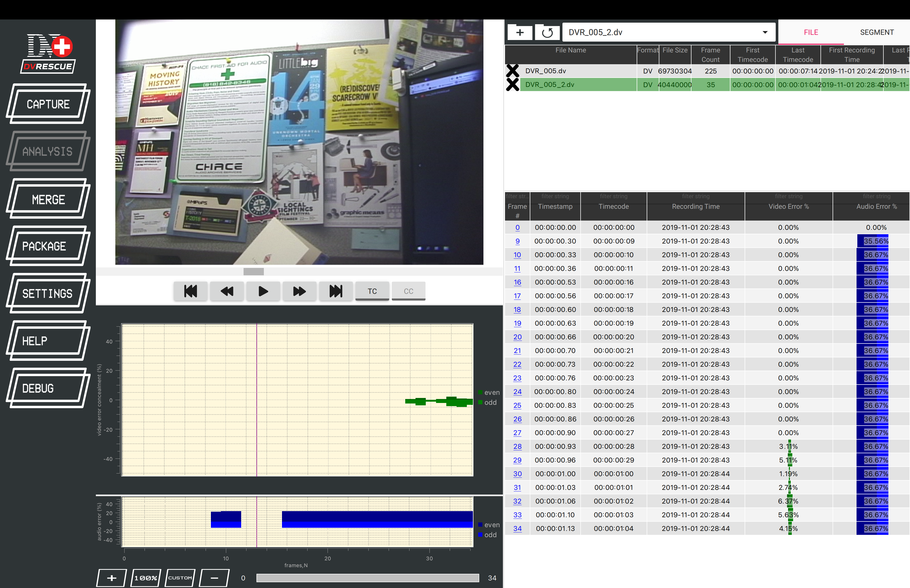Select the DVR_005.dv file row
Viewport: 910px width, 588px height.
707,71
